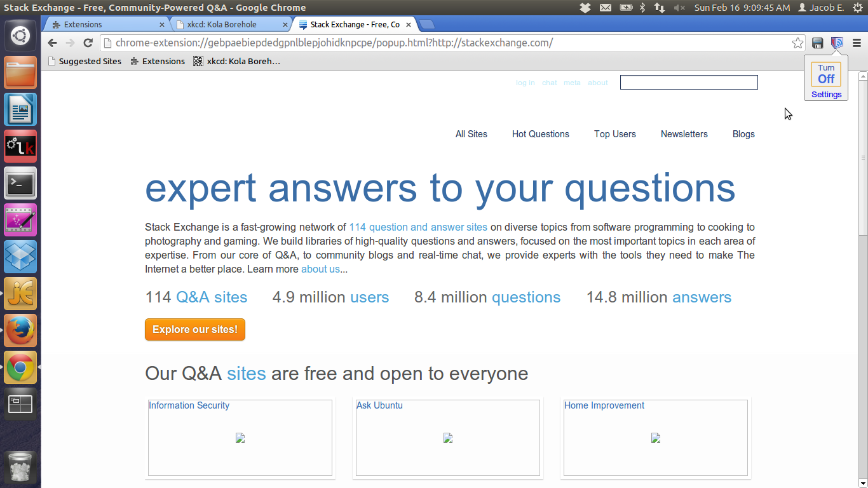
Task: Click 'Q&A sites' stat link
Action: pos(212,297)
